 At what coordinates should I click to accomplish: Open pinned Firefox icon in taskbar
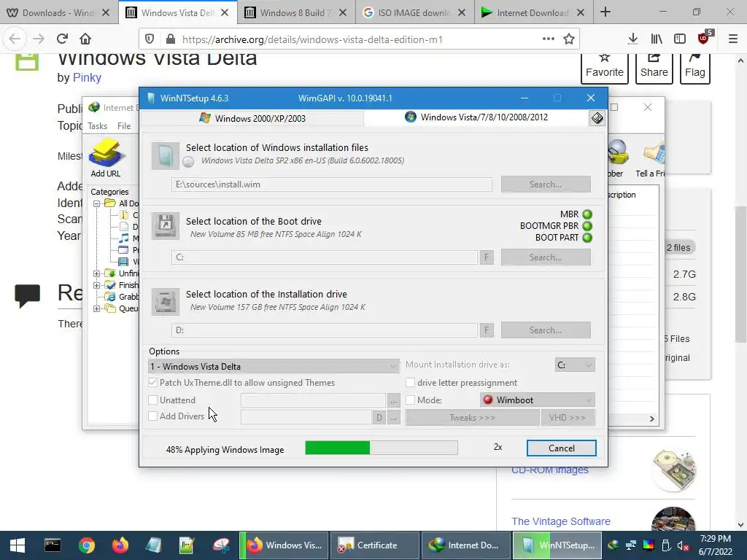[120, 545]
